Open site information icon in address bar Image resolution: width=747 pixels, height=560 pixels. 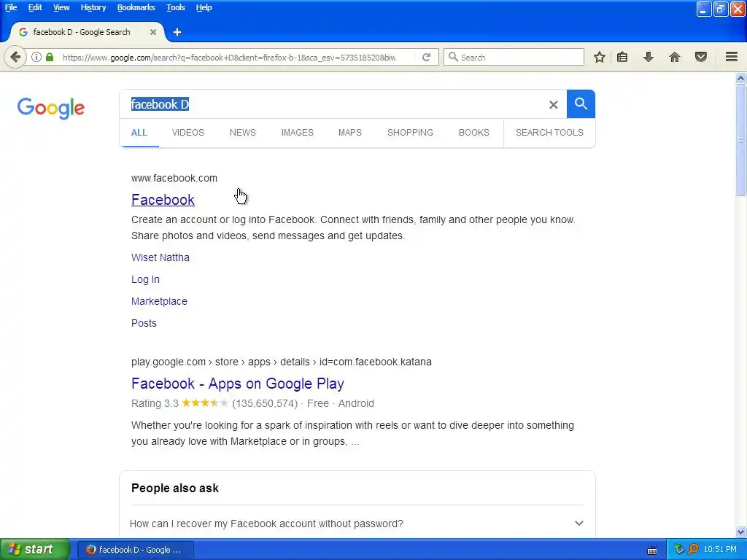[36, 57]
